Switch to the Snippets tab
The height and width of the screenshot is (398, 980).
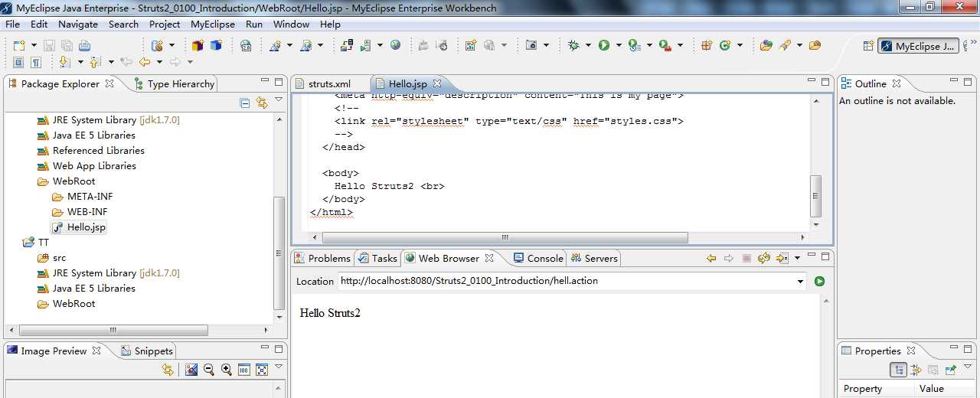pos(148,351)
